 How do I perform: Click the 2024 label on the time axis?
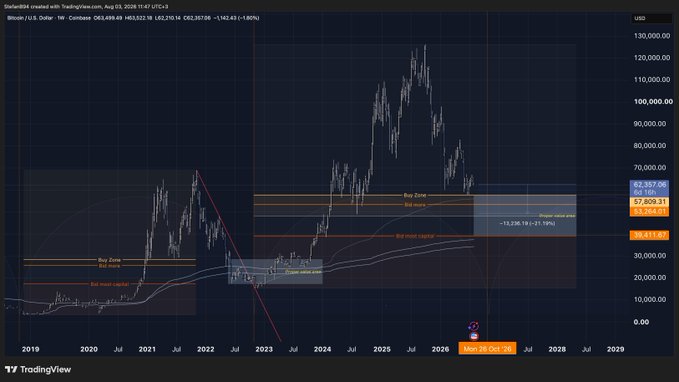(x=322, y=349)
